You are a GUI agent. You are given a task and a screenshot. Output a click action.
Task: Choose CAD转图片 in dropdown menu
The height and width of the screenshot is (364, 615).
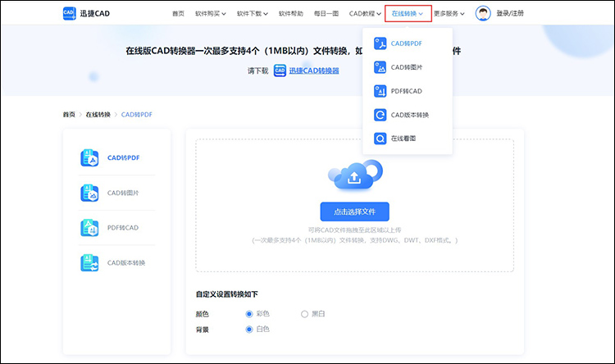click(x=407, y=67)
